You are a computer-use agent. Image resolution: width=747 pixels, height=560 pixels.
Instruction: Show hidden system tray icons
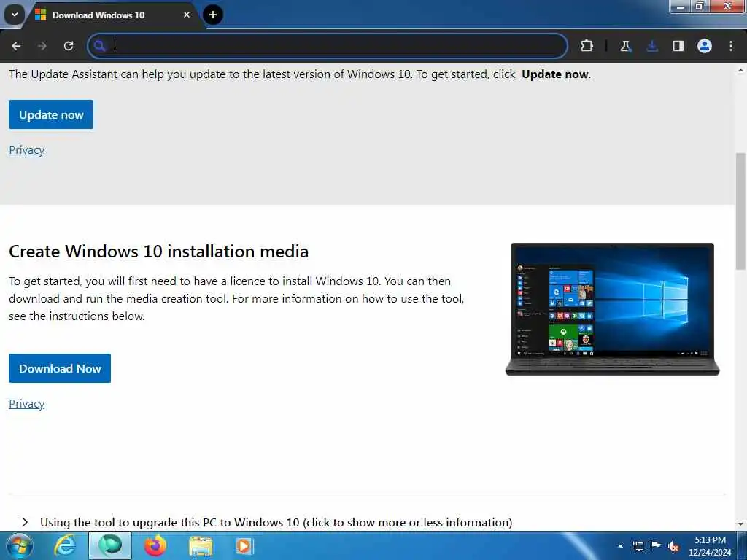[620, 546]
